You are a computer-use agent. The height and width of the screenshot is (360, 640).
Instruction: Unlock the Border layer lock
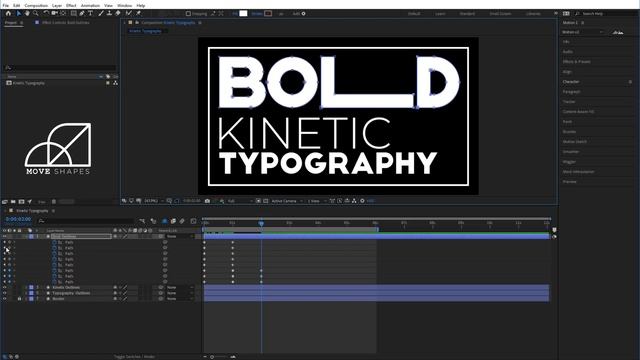[x=19, y=299]
